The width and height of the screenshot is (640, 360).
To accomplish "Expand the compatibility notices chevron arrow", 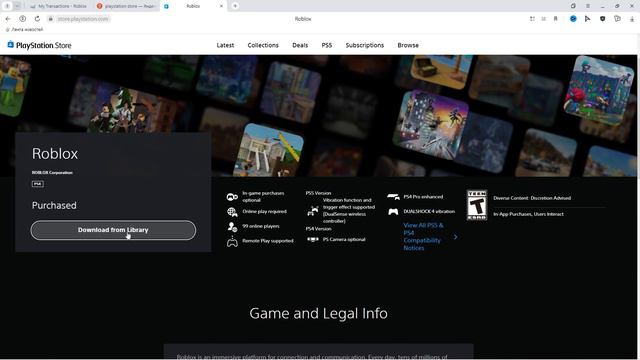I will coord(456,237).
